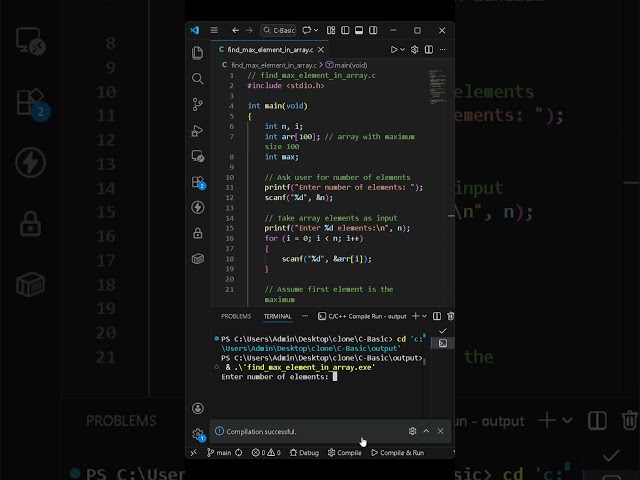Image resolution: width=640 pixels, height=480 pixels.
Task: Kill the terminal with the trash icon
Action: coord(451,316)
